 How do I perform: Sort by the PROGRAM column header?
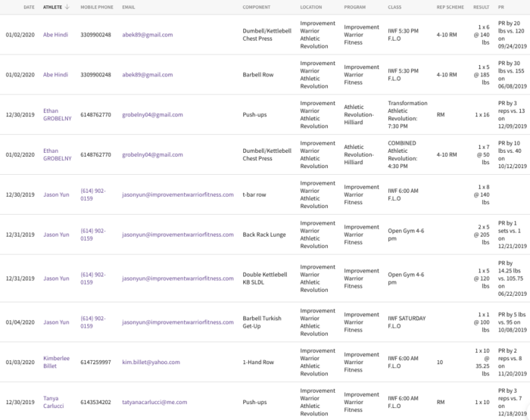click(355, 7)
